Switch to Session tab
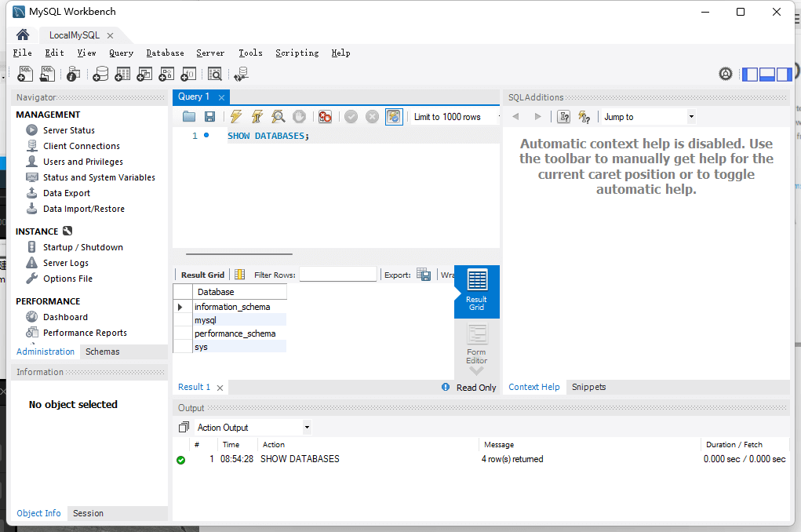The width and height of the screenshot is (801, 532). click(x=88, y=513)
